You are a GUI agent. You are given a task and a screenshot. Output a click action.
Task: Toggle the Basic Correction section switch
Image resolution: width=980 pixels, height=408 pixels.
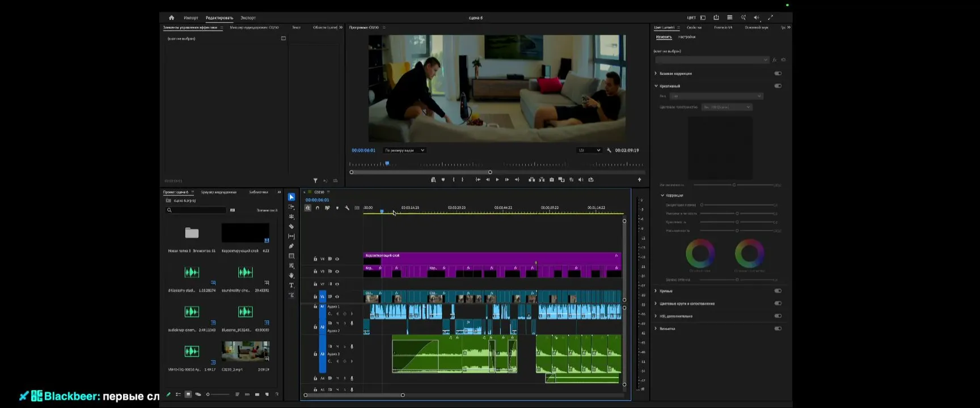tap(778, 74)
